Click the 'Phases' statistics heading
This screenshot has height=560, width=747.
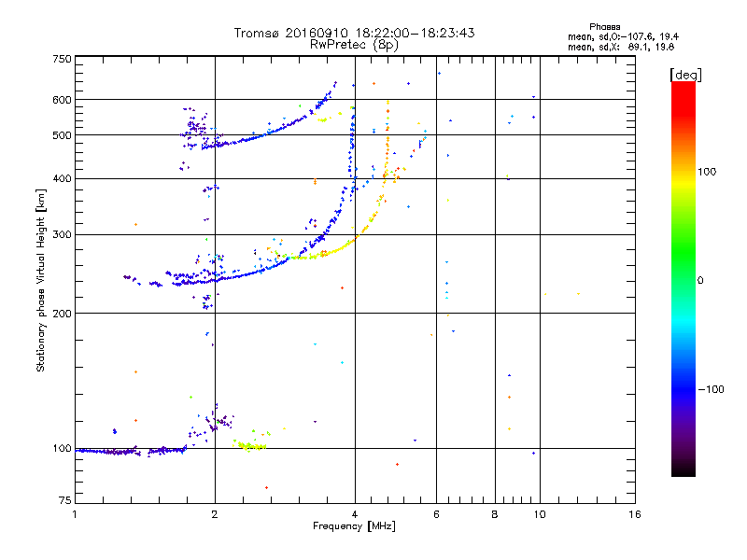[604, 27]
